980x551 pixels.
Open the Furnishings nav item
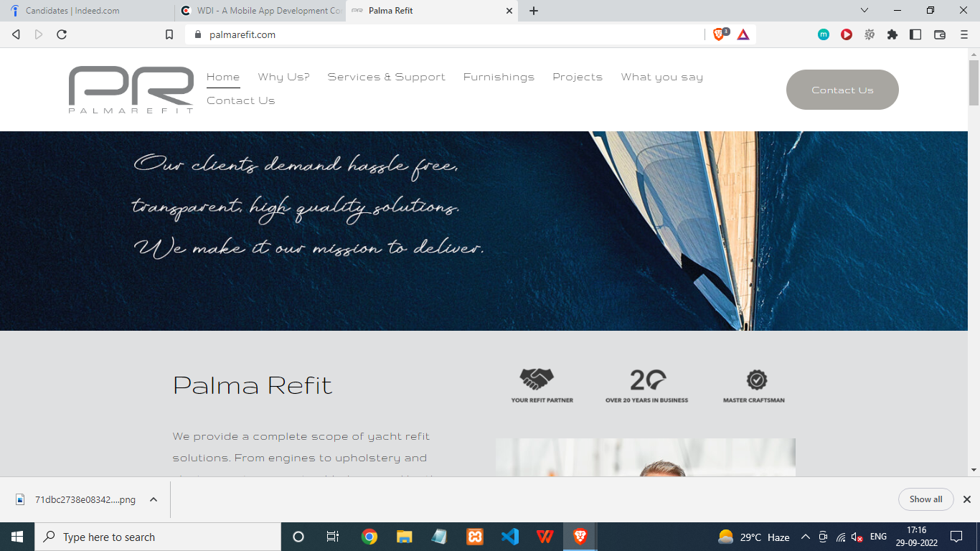499,77
